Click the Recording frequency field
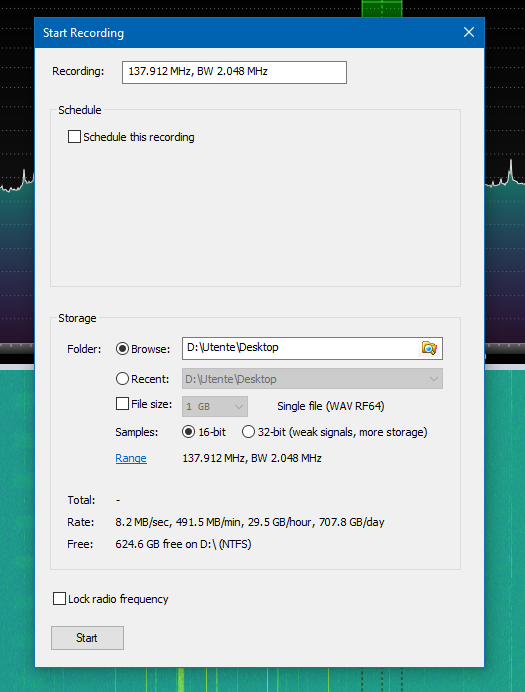Image resolution: width=525 pixels, height=692 pixels. (234, 72)
